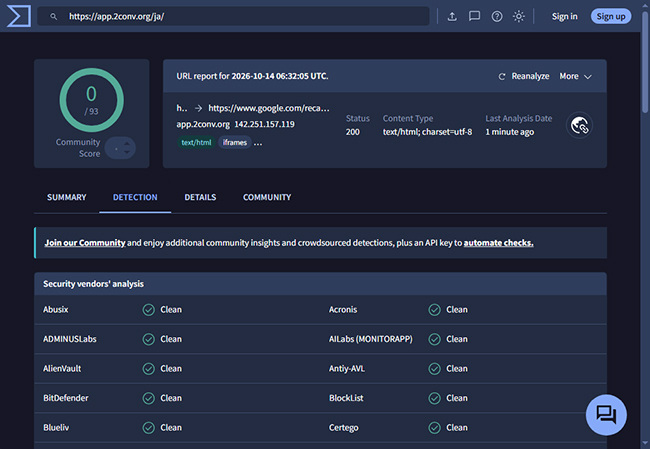Open the automate checks link
650x449 pixels.
[498, 243]
